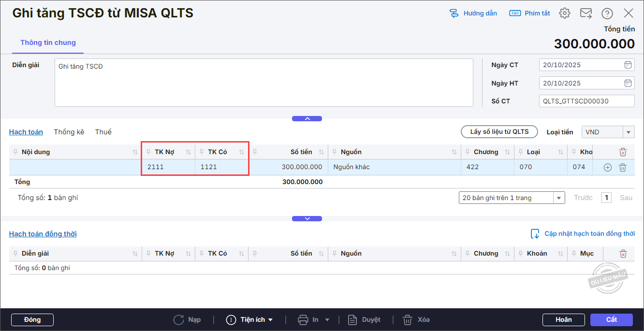Click the Cất save button
The height and width of the screenshot is (331, 644).
[x=611, y=320]
